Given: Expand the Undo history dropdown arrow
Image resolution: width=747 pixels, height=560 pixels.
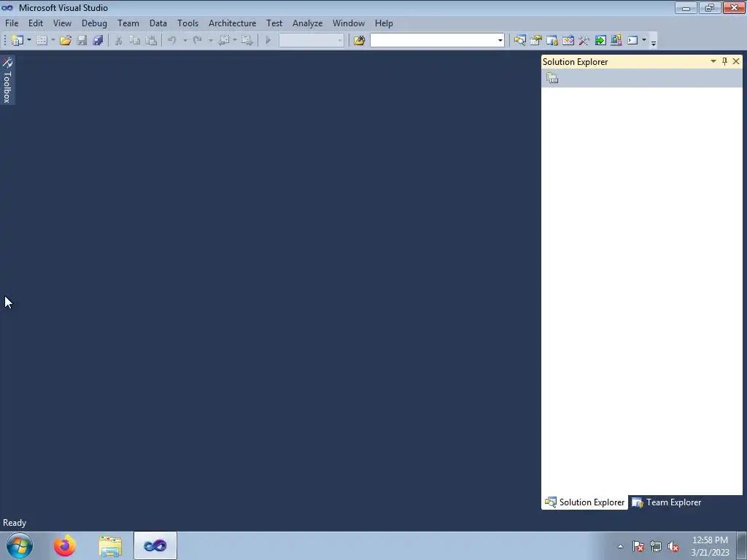Looking at the screenshot, I should (185, 41).
